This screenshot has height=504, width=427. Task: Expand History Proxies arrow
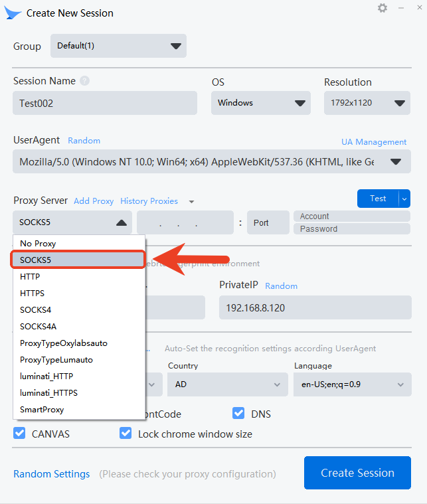[192, 201]
